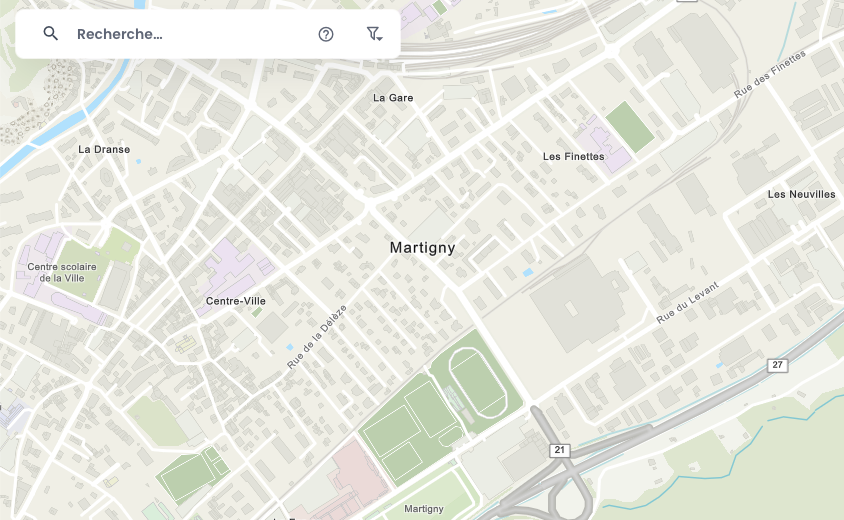This screenshot has width=844, height=520.
Task: Click the green field near Les Finettes
Action: pyautogui.click(x=630, y=127)
